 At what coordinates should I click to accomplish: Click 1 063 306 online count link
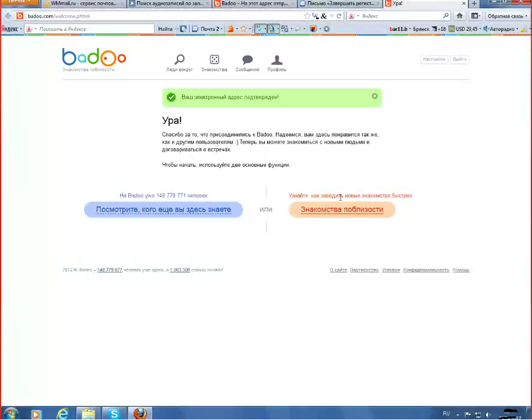tap(180, 269)
